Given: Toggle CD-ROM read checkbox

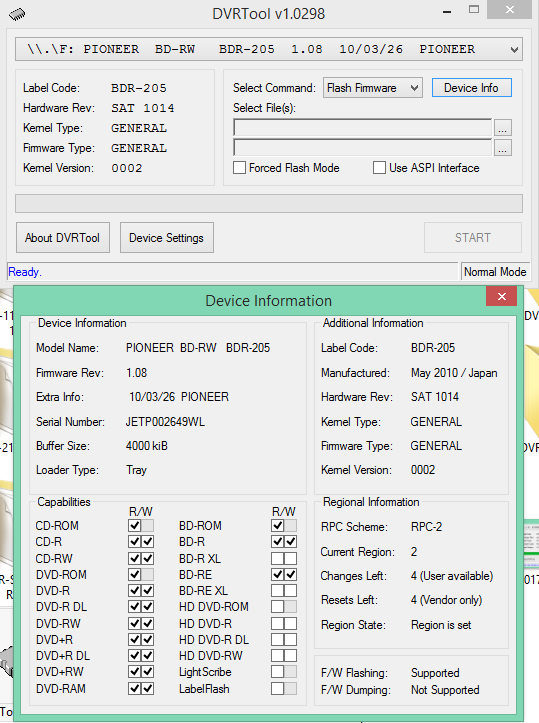Looking at the screenshot, I should coord(135,526).
